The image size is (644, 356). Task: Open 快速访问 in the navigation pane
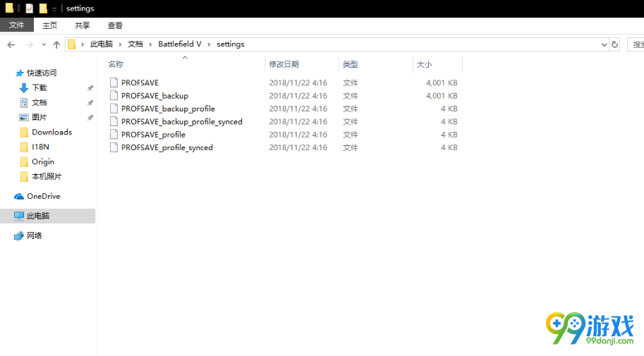click(x=42, y=73)
